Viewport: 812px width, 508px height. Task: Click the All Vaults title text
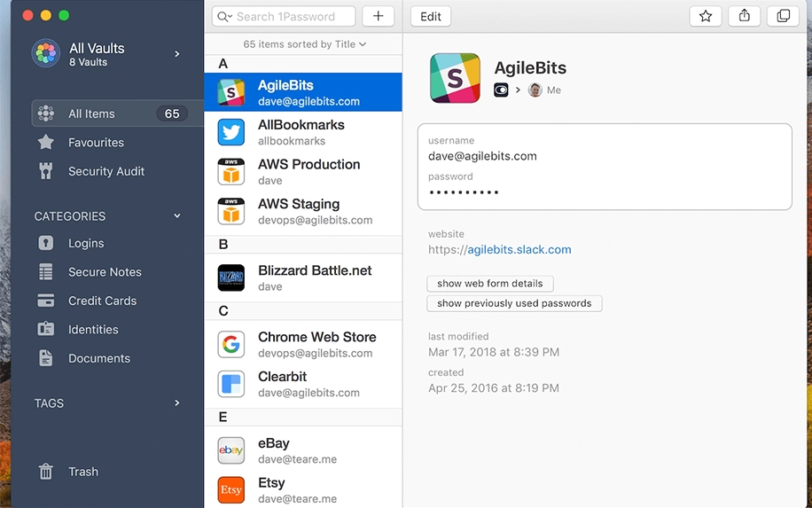pyautogui.click(x=97, y=48)
